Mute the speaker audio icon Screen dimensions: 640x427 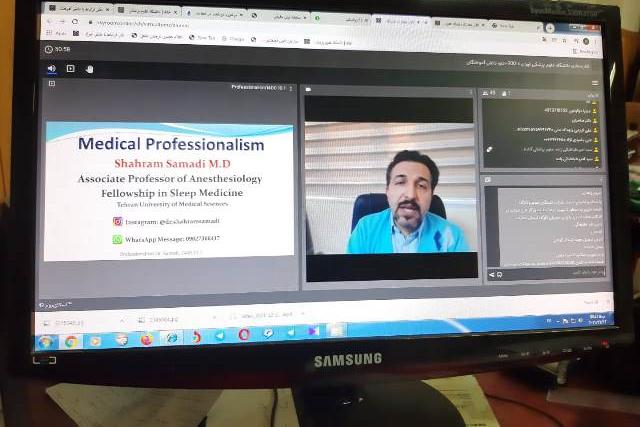[52, 69]
